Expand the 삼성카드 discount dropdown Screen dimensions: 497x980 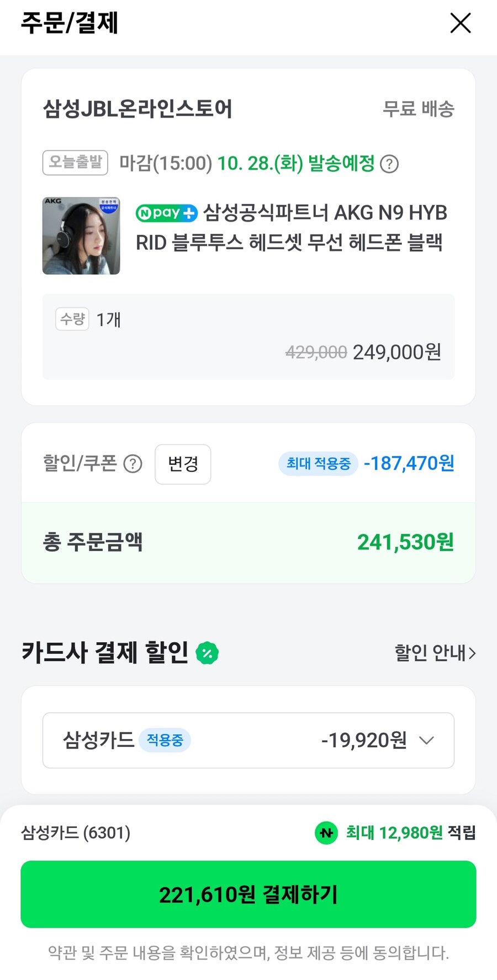(426, 740)
